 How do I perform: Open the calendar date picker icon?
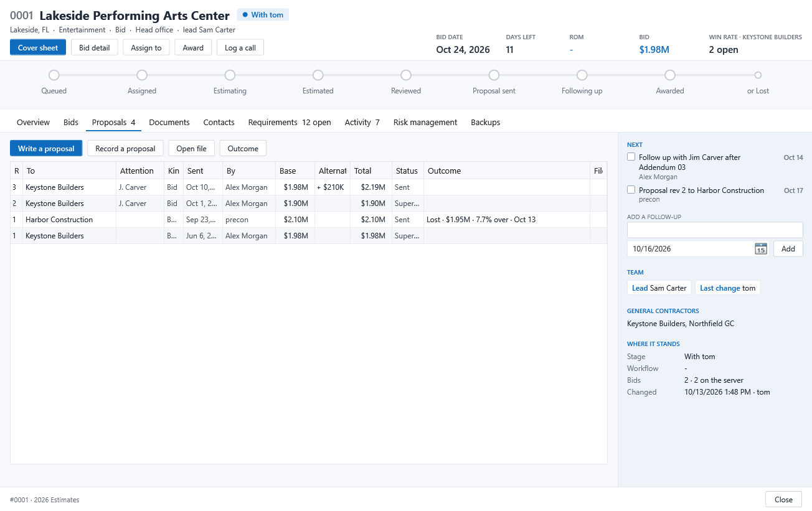coord(760,249)
